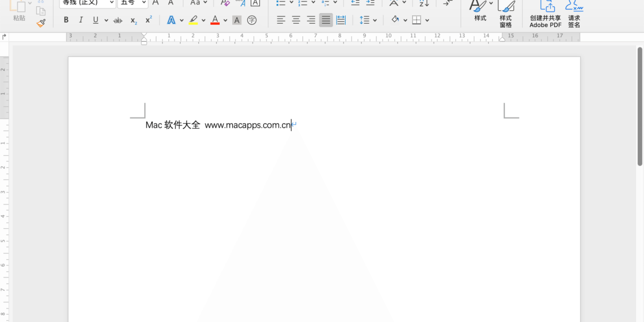Clear all formatting eraser icon
Screen dimensions: 644x322
point(225,3)
